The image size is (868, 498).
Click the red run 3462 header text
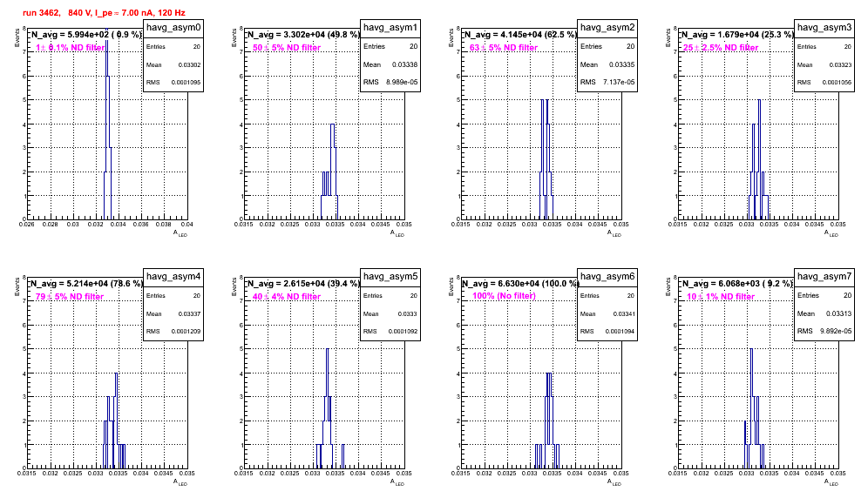pyautogui.click(x=104, y=13)
